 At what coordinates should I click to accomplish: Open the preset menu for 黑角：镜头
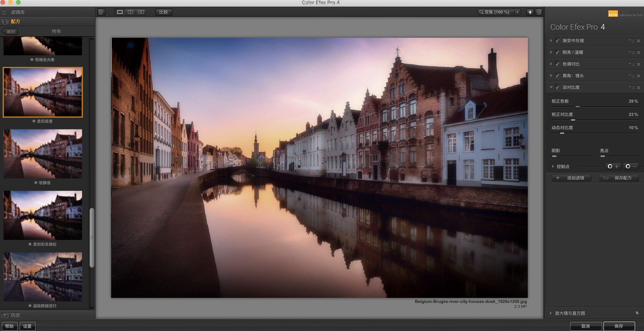pos(631,75)
